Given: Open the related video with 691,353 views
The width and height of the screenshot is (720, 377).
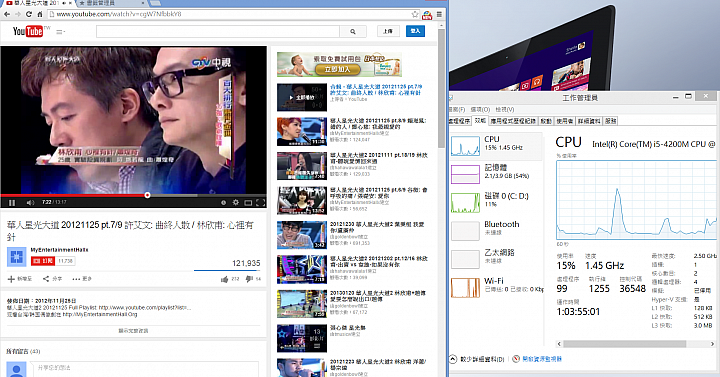Looking at the screenshot, I should pos(302,235).
